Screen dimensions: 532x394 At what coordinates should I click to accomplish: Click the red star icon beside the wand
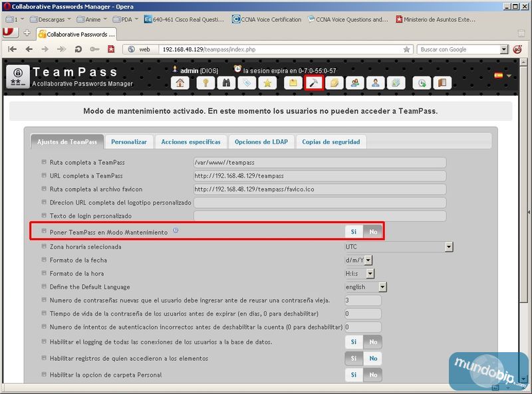pyautogui.click(x=111, y=49)
